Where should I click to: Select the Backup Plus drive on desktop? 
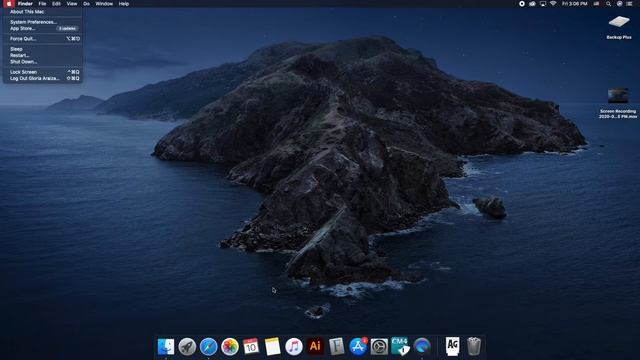point(619,27)
